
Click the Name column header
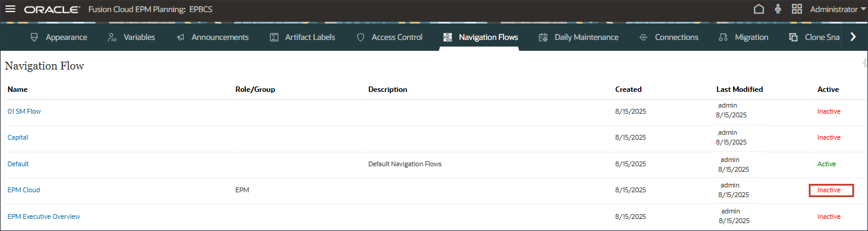point(18,89)
